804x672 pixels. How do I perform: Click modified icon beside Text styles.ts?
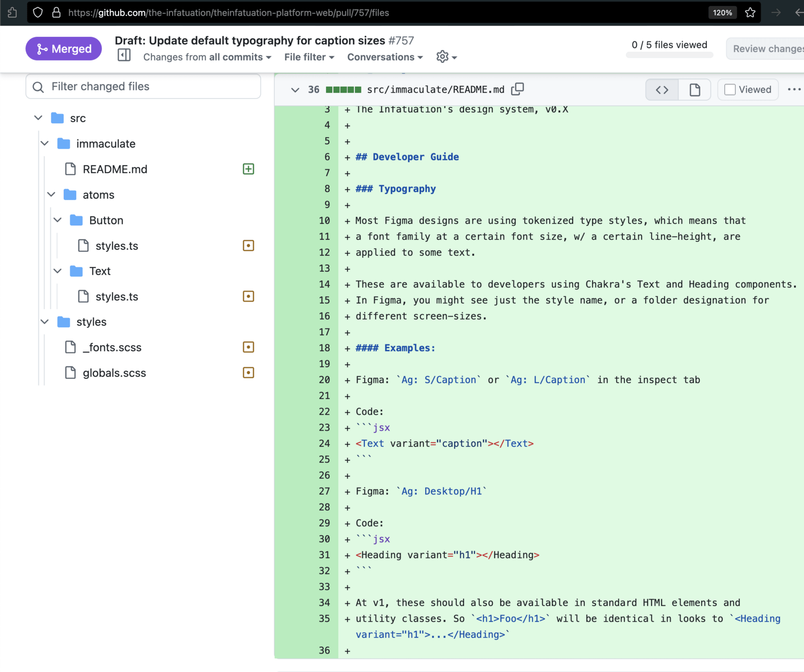tap(248, 297)
